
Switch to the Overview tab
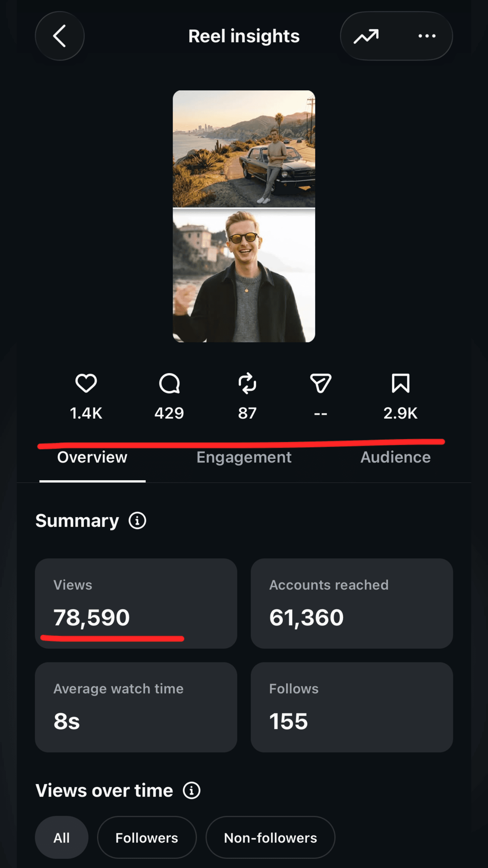click(92, 457)
